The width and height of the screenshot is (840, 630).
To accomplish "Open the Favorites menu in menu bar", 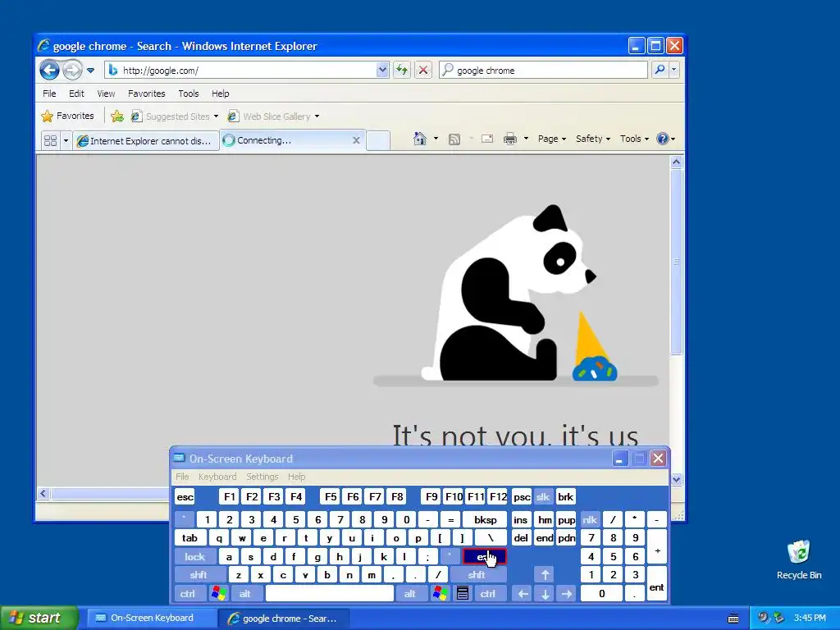I will [x=146, y=94].
